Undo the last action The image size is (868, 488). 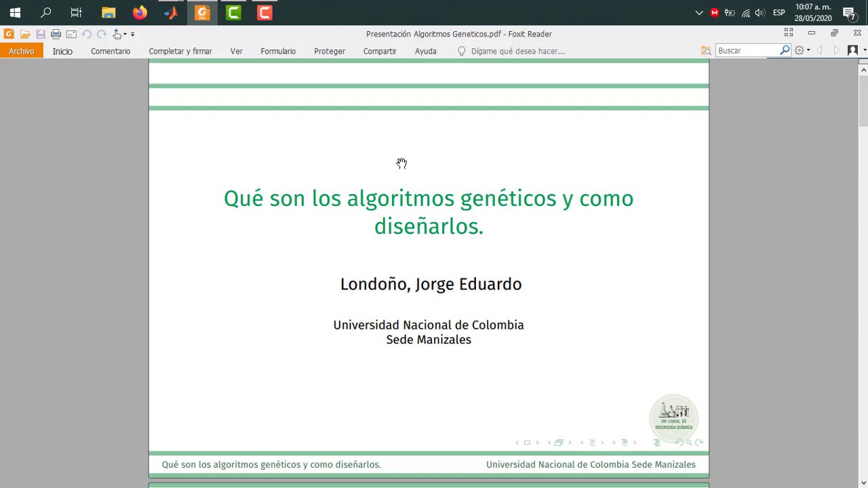[x=87, y=34]
